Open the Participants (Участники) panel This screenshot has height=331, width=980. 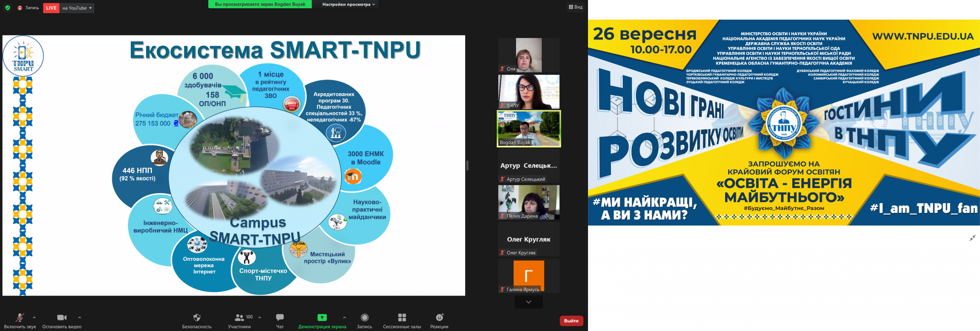[239, 318]
